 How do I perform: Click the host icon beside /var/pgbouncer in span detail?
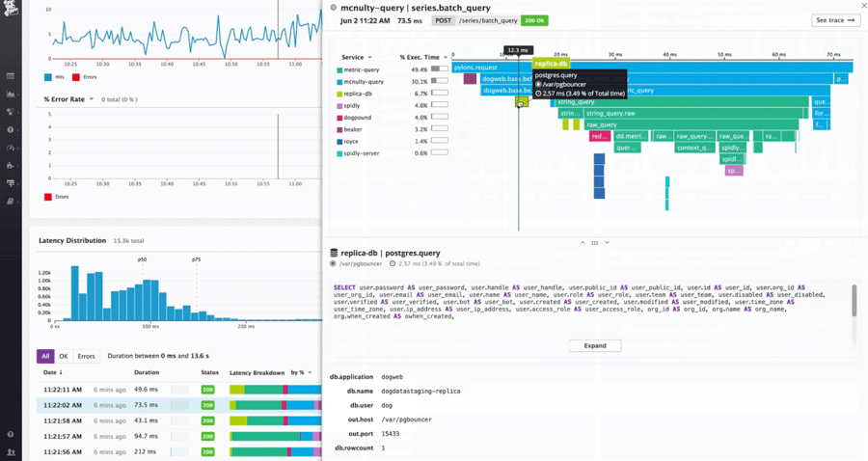tap(333, 264)
